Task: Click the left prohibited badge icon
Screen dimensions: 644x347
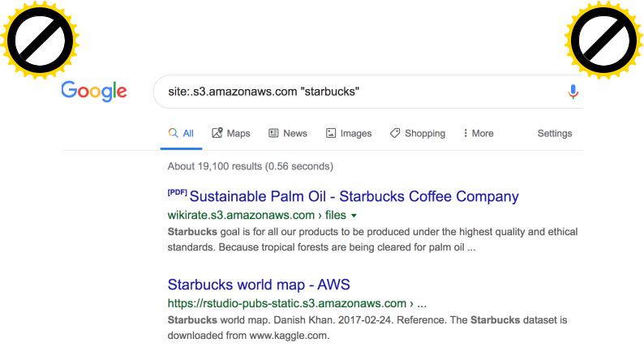Action: pyautogui.click(x=40, y=40)
